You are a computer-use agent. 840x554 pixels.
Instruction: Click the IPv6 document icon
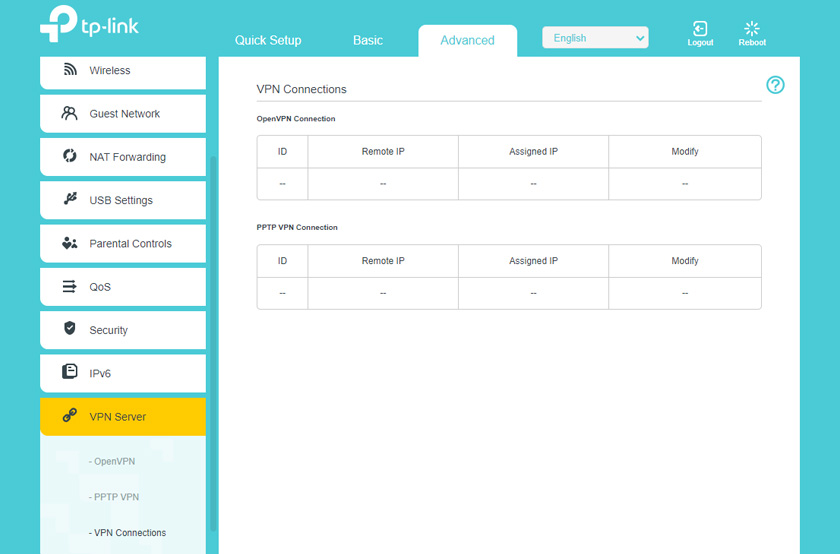[x=70, y=372]
